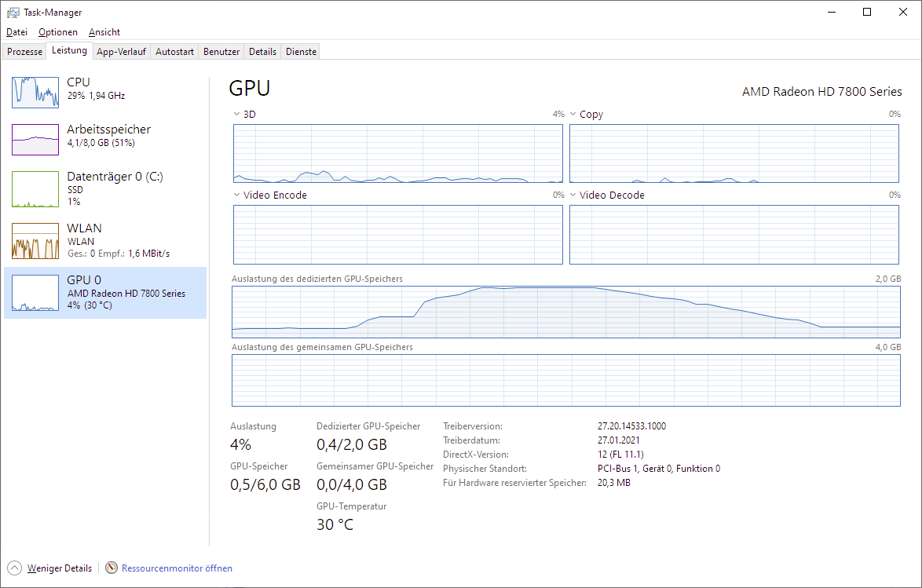Screen dimensions: 922x588
Task: Click the Weniger Details collapse arrow icon
Action: click(x=15, y=568)
